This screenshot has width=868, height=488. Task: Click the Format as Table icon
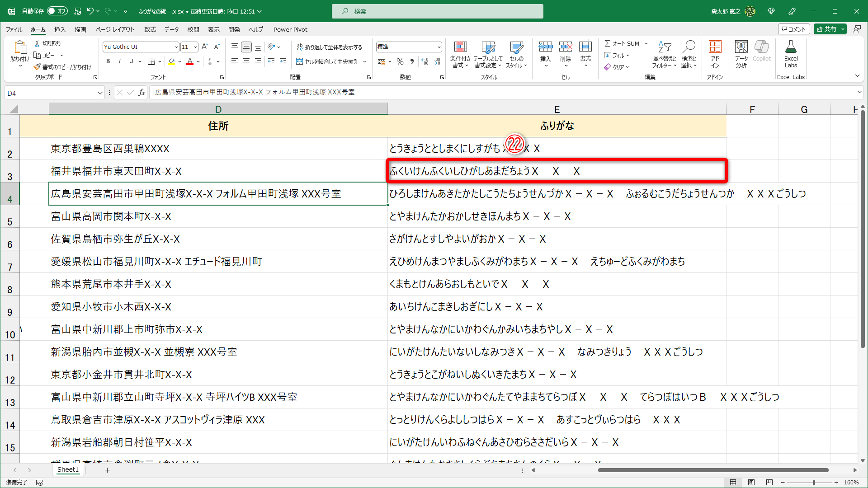pos(488,47)
